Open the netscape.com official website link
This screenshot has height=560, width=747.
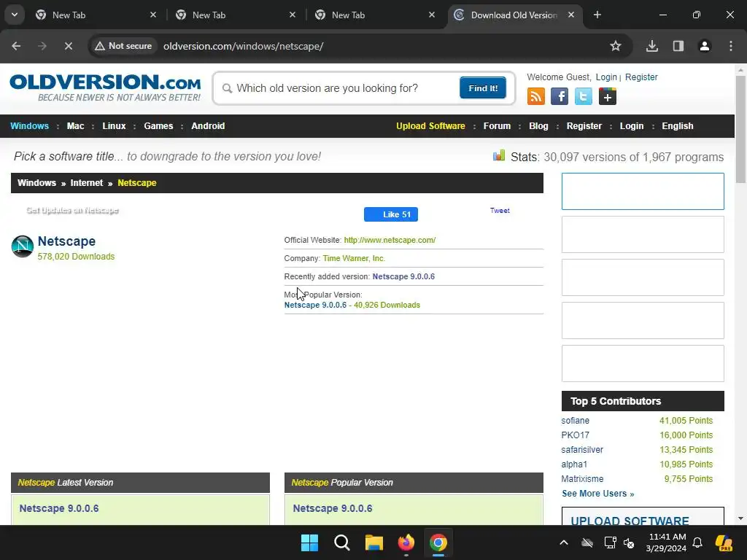tap(390, 240)
